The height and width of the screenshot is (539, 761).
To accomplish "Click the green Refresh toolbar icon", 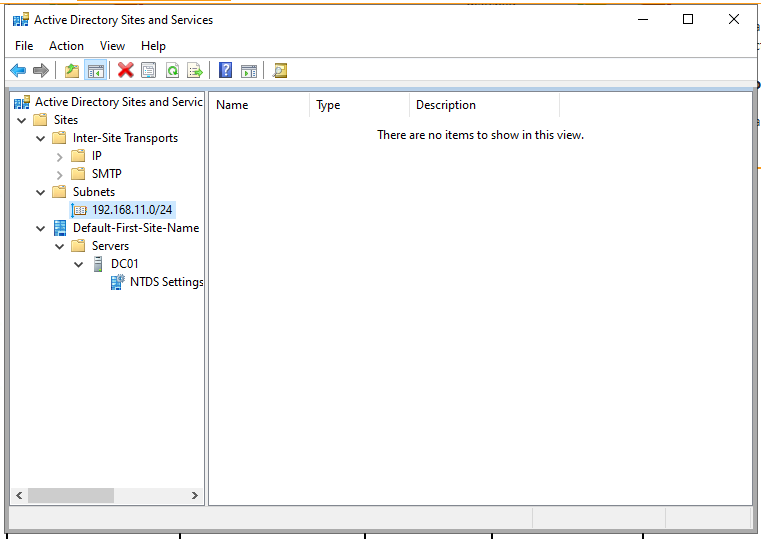I will (x=172, y=70).
